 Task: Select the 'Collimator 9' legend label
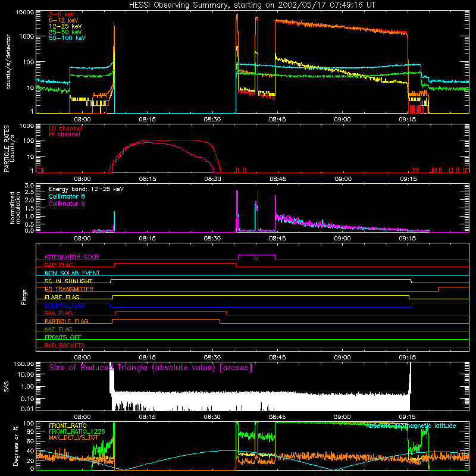pos(67,203)
